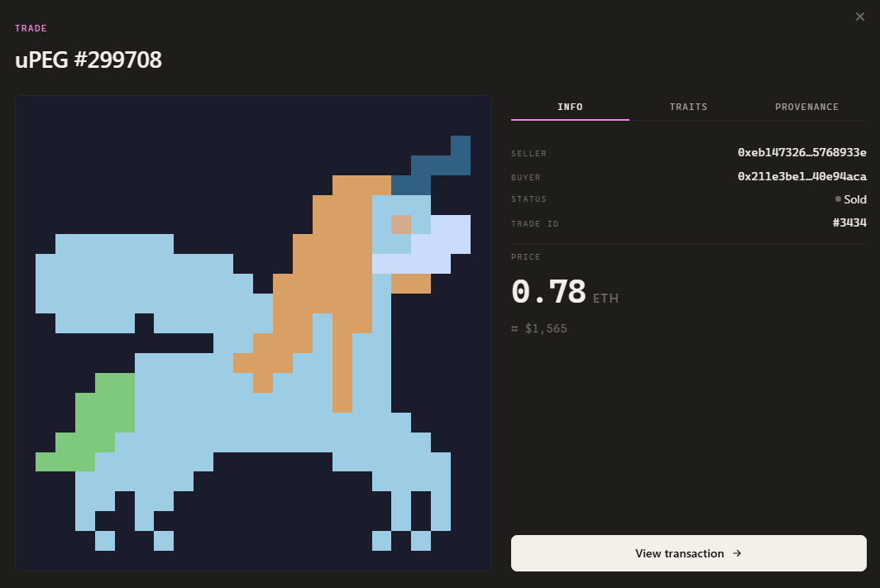The width and height of the screenshot is (880, 588).
Task: Click the BUYER field label
Action: [x=525, y=177]
